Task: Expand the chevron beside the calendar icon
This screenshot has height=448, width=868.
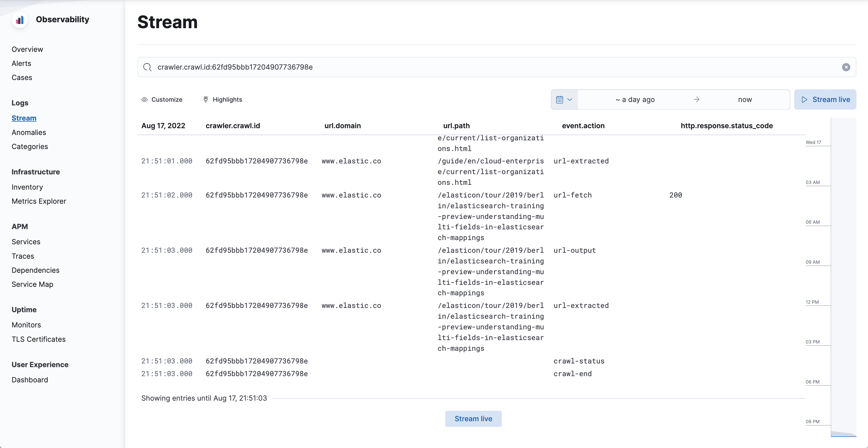Action: (570, 100)
